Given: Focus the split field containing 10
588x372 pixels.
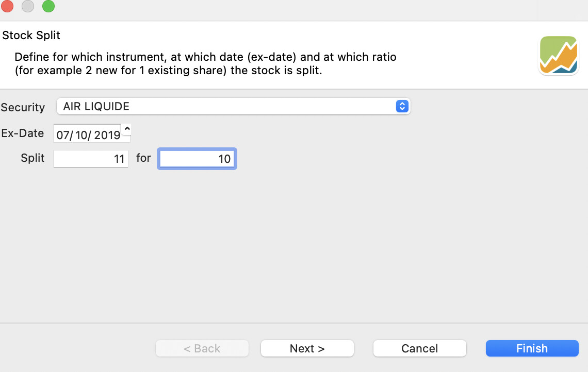Looking at the screenshot, I should coord(197,159).
